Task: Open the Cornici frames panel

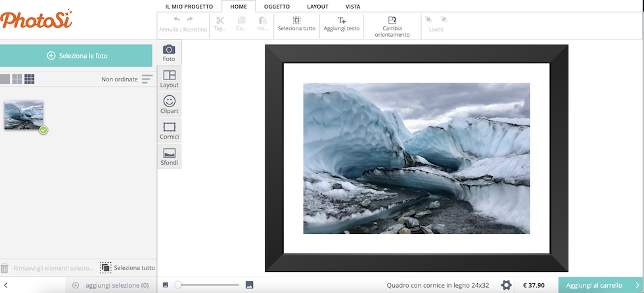Action: (x=169, y=131)
